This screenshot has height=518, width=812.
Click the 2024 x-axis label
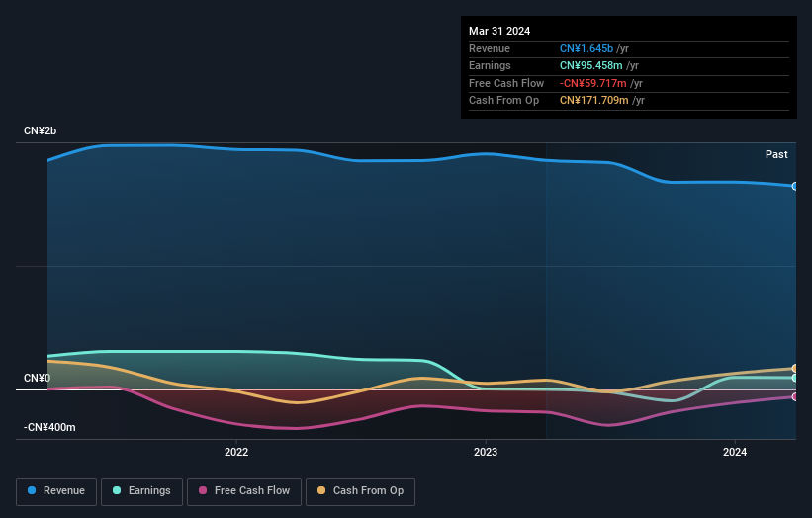point(734,452)
